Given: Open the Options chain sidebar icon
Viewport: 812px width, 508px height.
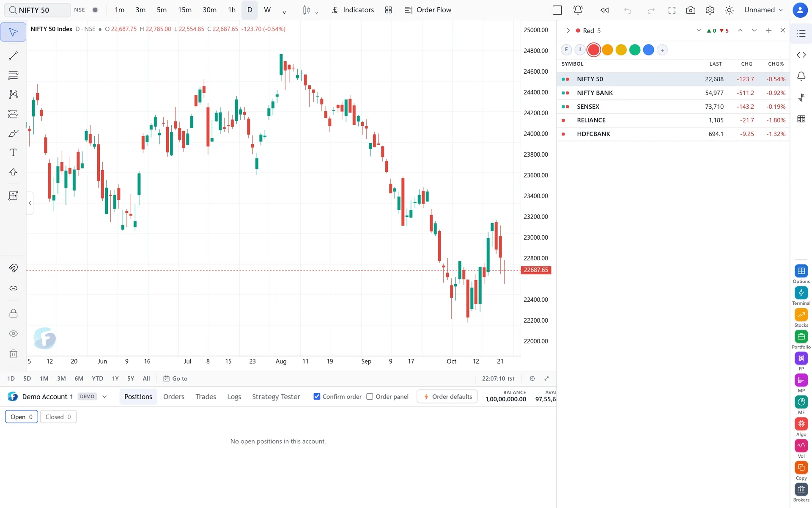Looking at the screenshot, I should 801,271.
